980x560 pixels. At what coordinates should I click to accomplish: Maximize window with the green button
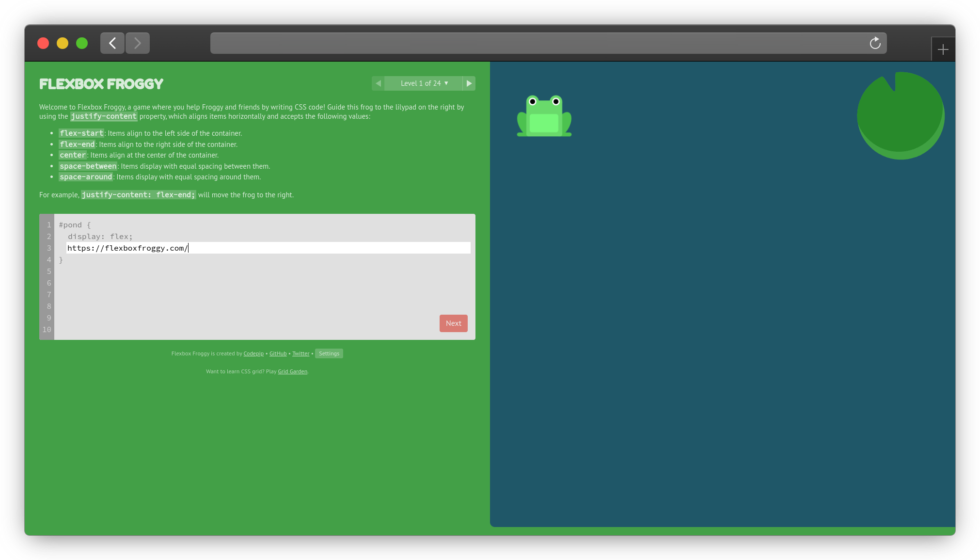[82, 43]
